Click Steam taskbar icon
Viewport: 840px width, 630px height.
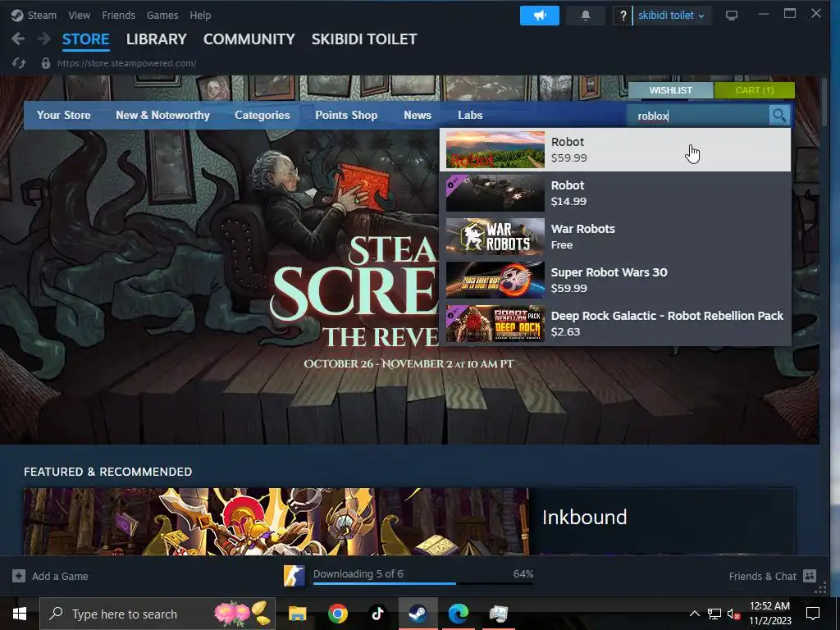click(x=418, y=614)
